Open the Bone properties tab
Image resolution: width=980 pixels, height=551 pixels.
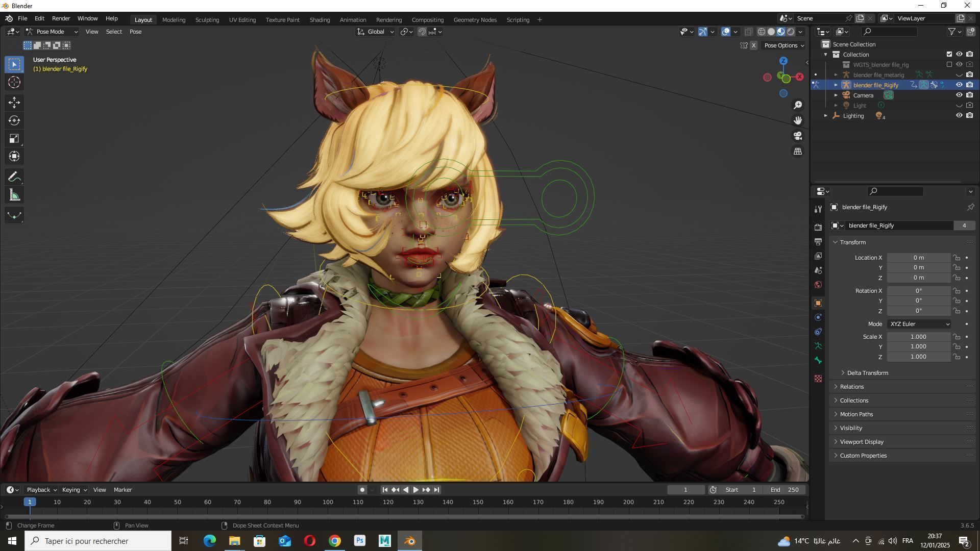point(818,360)
